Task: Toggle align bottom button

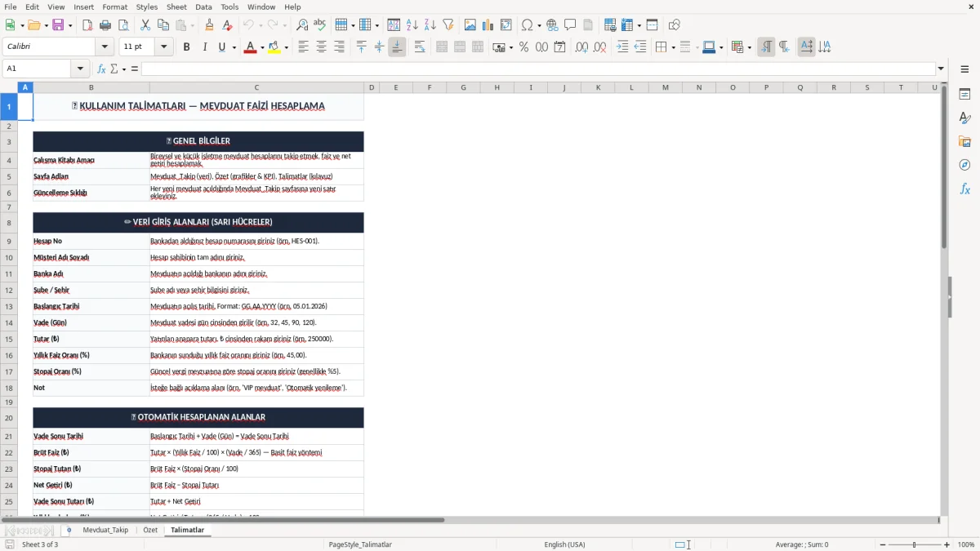Action: coord(397,47)
